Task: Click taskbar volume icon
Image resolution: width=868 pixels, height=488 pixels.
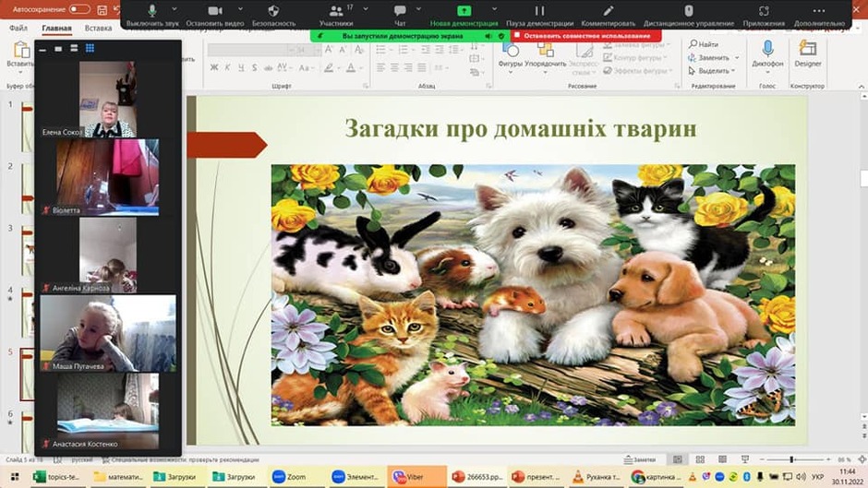Action: (x=801, y=477)
